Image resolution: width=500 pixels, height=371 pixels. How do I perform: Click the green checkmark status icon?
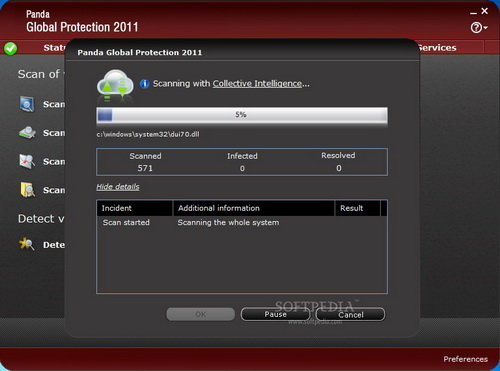pyautogui.click(x=11, y=49)
